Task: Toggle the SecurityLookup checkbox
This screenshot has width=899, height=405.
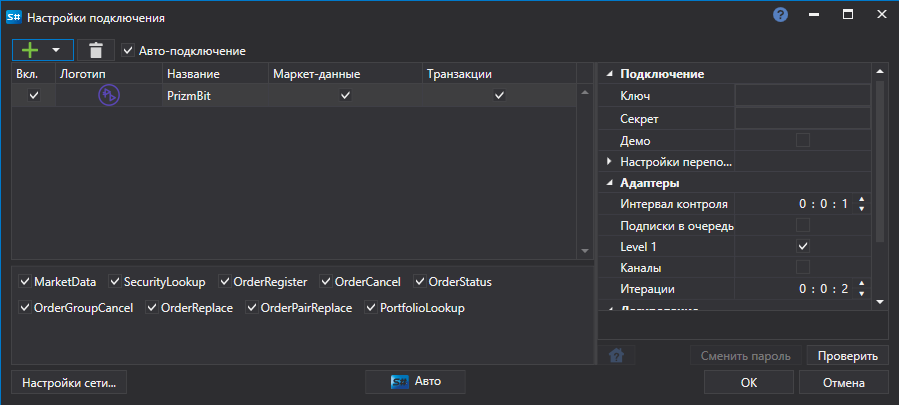Action: [x=115, y=282]
